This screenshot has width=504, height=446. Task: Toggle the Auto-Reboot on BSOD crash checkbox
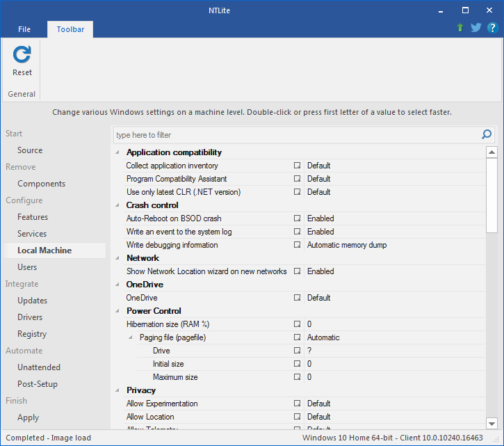[x=297, y=218]
